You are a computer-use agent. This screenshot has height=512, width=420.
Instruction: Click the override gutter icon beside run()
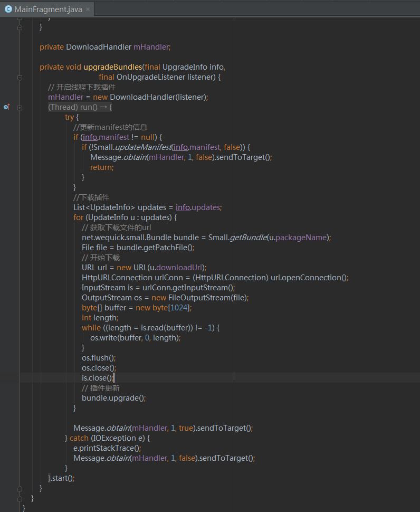point(6,107)
